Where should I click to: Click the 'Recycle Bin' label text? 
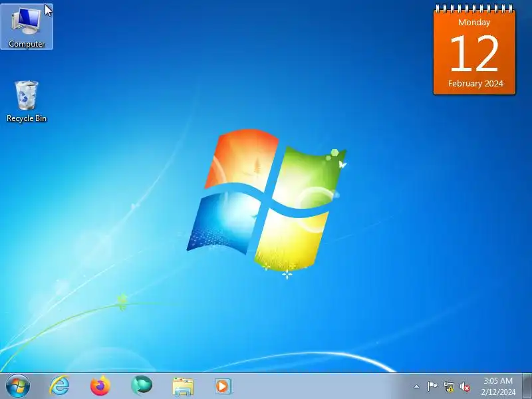coord(27,118)
